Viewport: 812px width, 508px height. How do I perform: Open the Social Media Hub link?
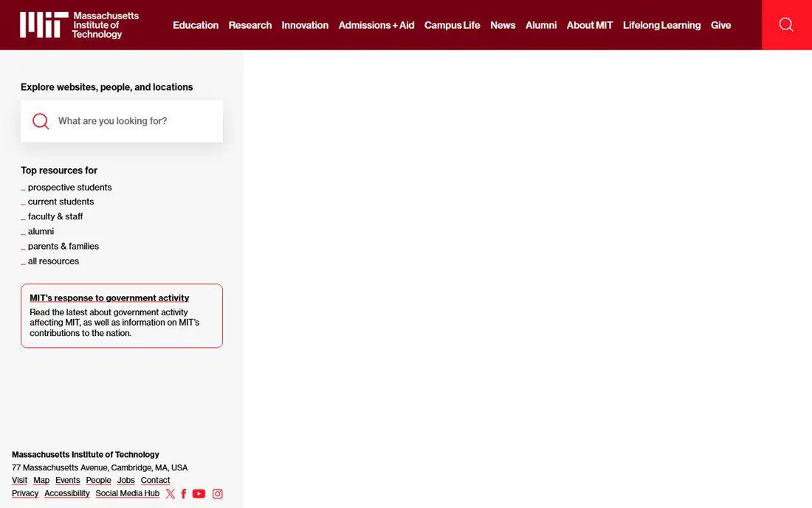tap(128, 493)
